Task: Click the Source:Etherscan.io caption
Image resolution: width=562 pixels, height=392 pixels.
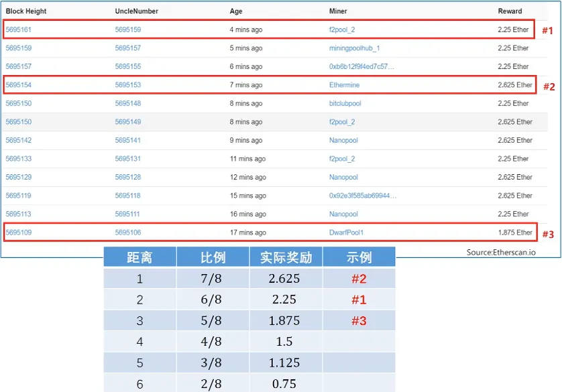Action: tap(501, 253)
